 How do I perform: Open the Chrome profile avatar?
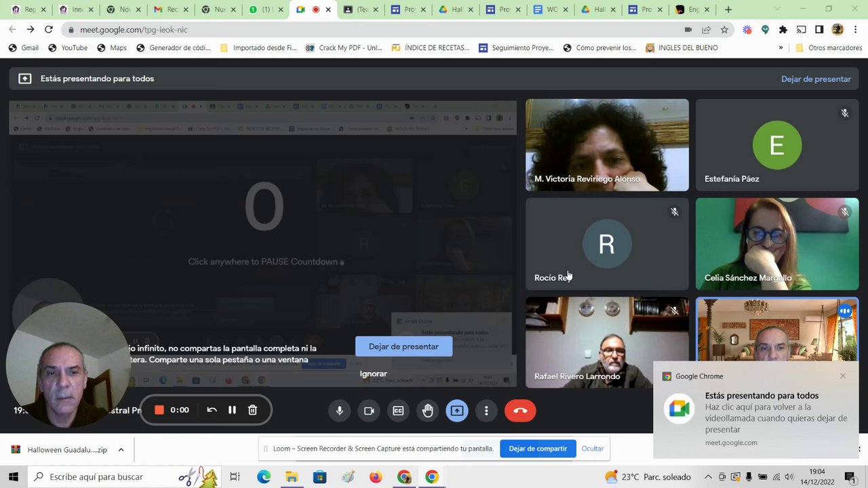point(837,30)
